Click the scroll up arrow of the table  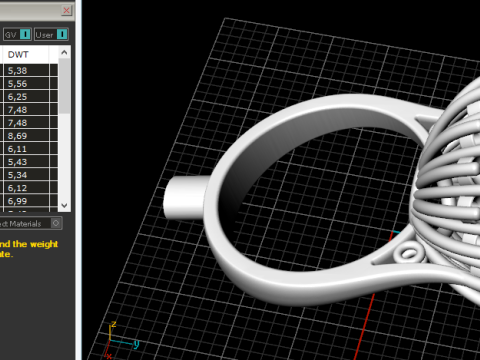(64, 52)
